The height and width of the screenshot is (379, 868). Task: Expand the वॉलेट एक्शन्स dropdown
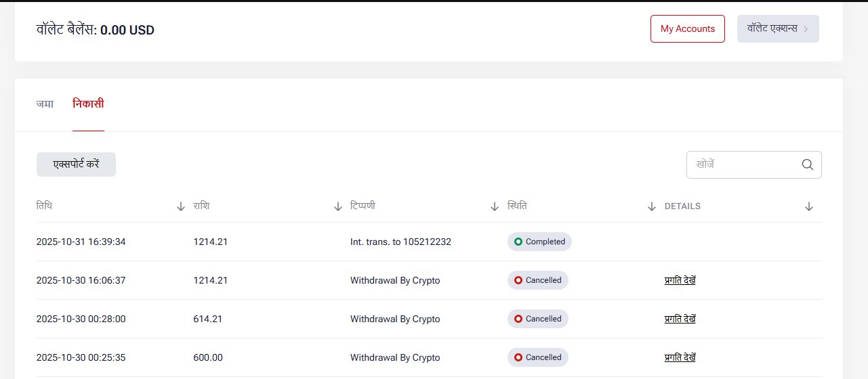pyautogui.click(x=778, y=28)
